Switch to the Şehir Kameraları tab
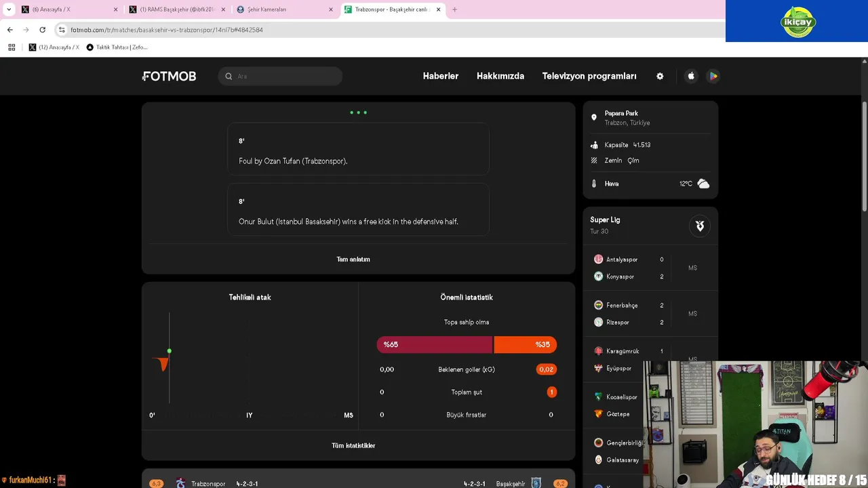This screenshot has height=488, width=868. click(x=283, y=9)
